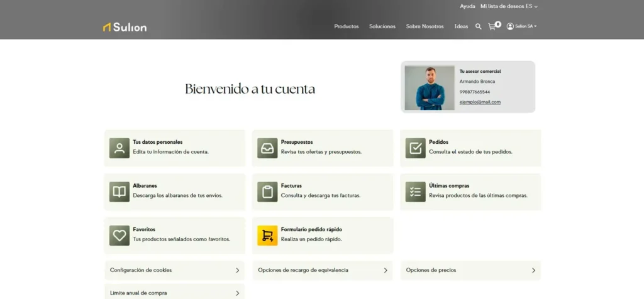Image resolution: width=644 pixels, height=299 pixels.
Task: Click the Sulion logo in the header
Action: (125, 27)
